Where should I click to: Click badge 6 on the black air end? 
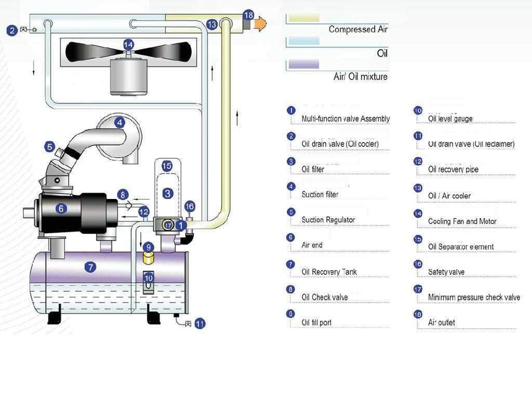click(x=61, y=209)
